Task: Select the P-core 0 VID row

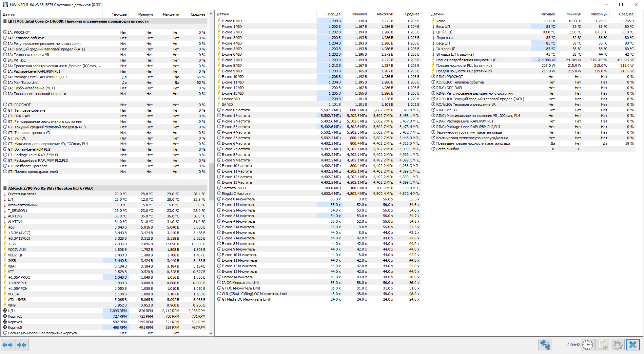Action: pyautogui.click(x=232, y=21)
